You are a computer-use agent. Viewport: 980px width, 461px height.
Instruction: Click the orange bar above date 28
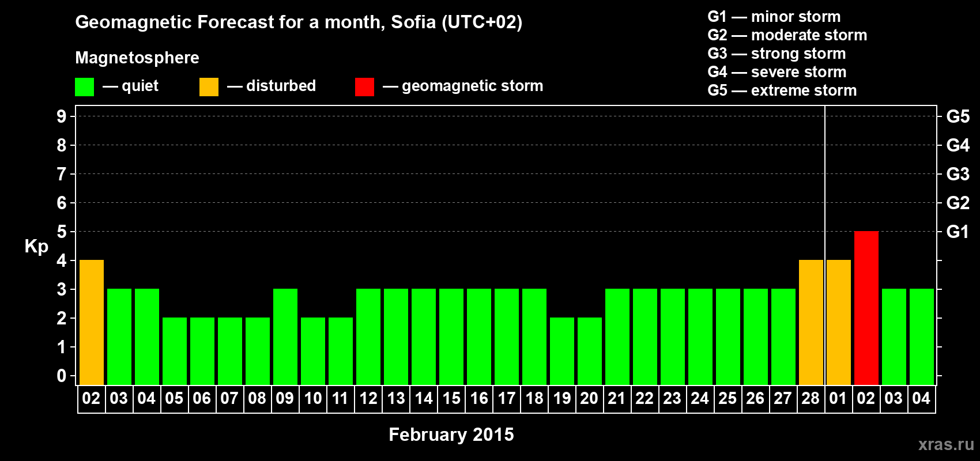(x=811, y=322)
